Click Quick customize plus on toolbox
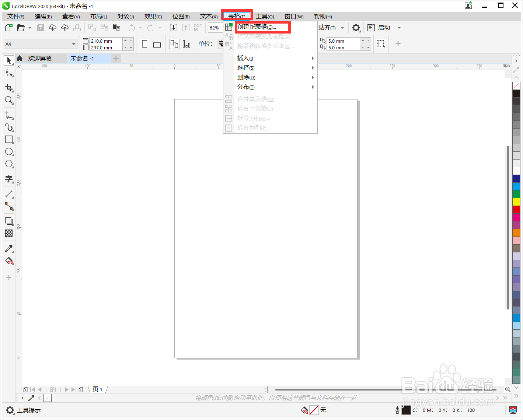523x420 pixels. 9,277
